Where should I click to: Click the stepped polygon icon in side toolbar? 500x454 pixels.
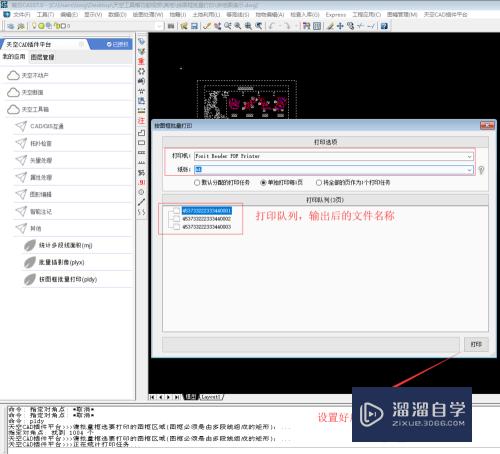[141, 133]
